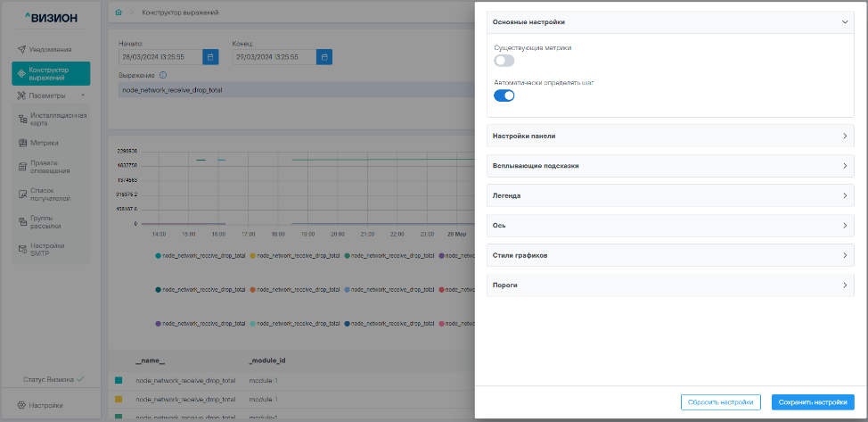Disable Автоматически определять шаг toggle
Viewport: 868px width, 422px height.
pos(504,95)
